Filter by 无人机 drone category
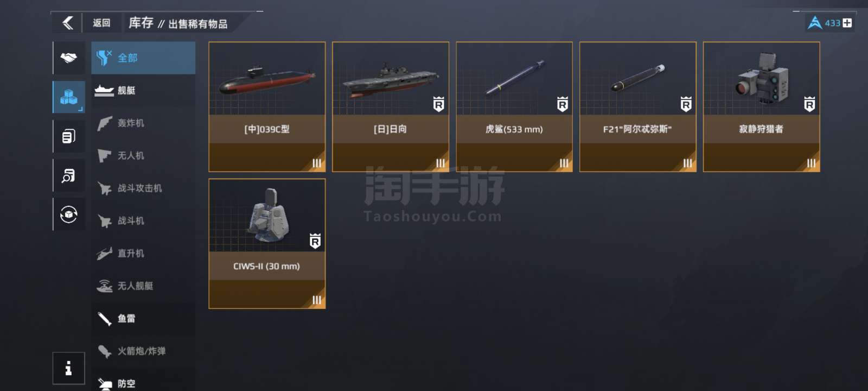 click(143, 155)
